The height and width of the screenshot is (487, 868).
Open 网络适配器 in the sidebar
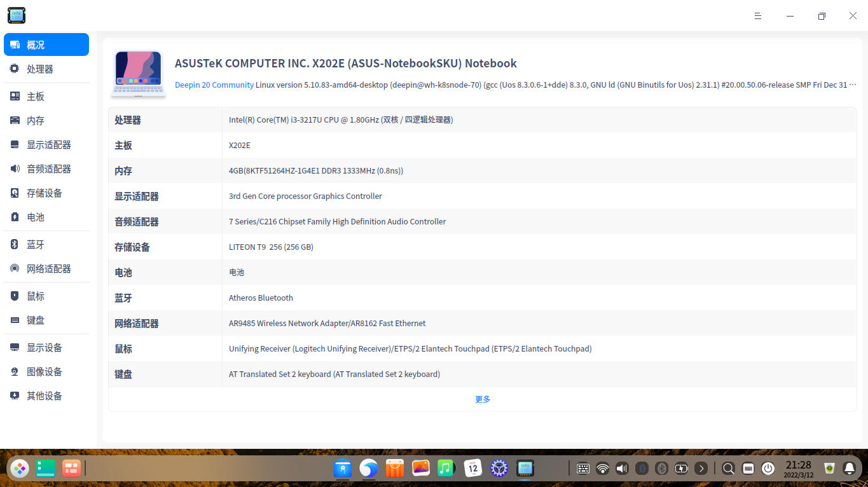[46, 268]
